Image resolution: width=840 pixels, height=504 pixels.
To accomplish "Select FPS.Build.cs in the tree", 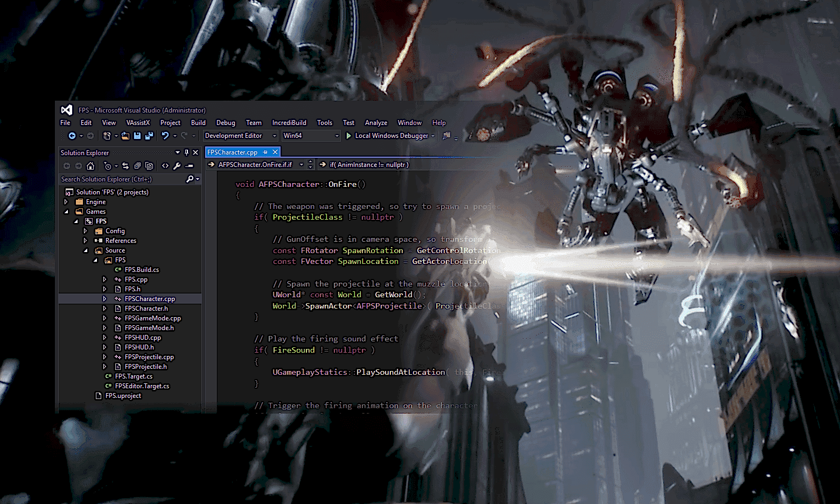I will (142, 270).
